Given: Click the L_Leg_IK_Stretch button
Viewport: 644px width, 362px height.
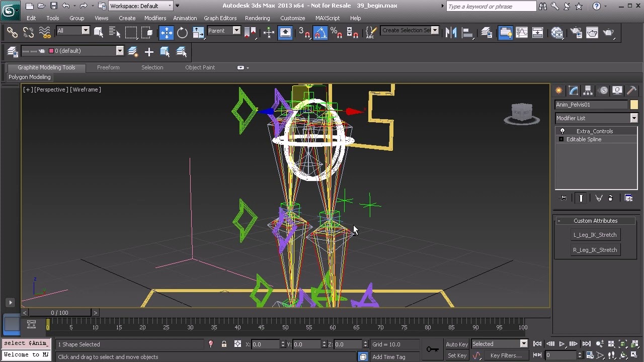Looking at the screenshot, I should [595, 235].
